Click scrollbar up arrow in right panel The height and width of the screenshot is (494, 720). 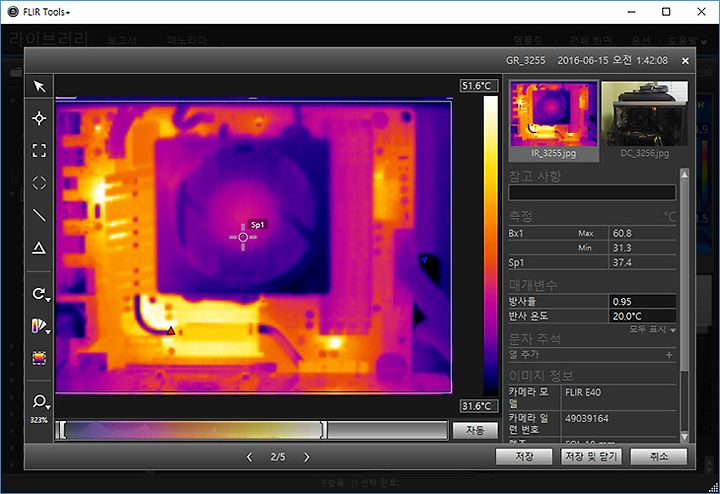684,174
